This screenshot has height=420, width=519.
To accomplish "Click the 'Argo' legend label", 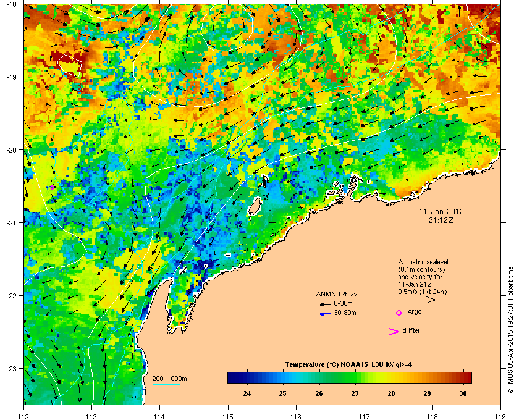I will [x=415, y=312].
